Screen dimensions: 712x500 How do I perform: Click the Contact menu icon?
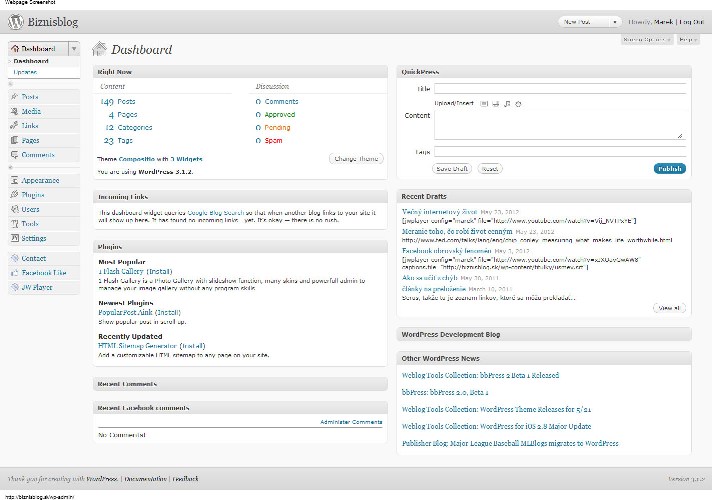15,258
